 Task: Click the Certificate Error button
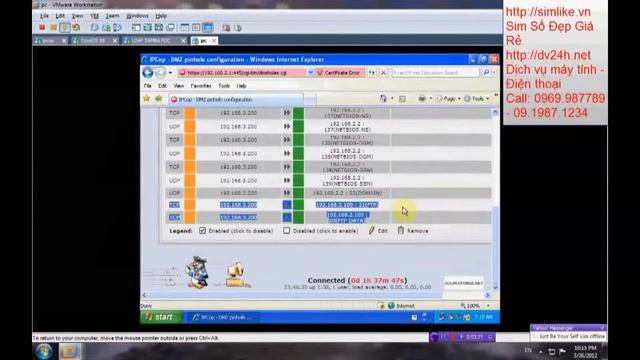[340, 73]
